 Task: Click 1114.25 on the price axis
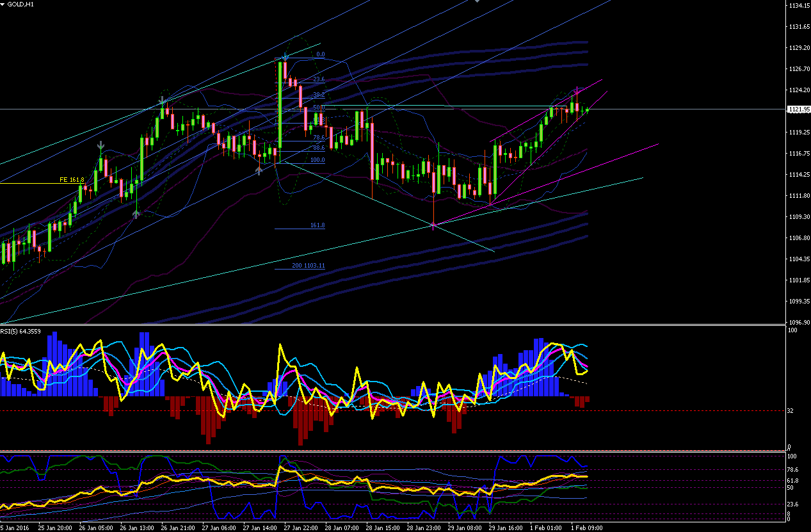click(798, 174)
